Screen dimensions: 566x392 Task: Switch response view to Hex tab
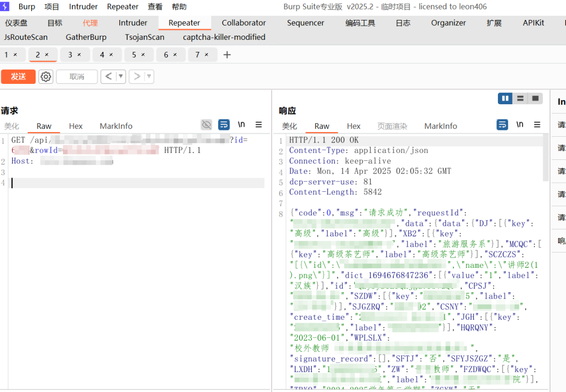coord(353,126)
